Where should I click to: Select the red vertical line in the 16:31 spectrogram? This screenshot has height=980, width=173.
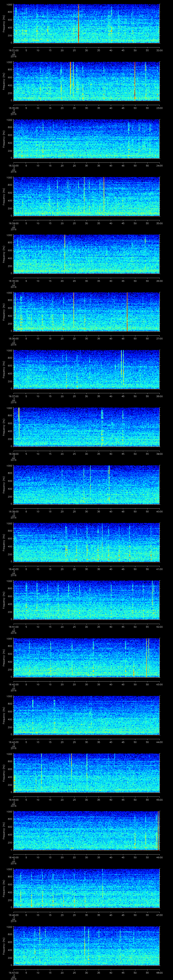point(78,24)
